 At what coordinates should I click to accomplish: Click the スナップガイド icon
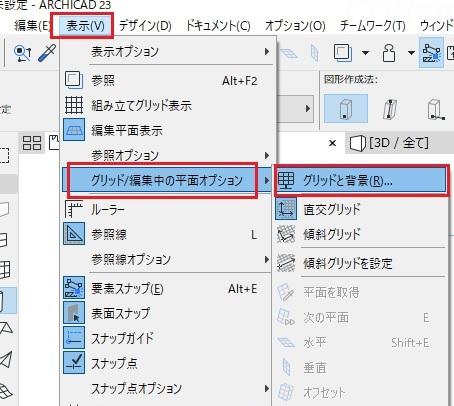[x=74, y=338]
